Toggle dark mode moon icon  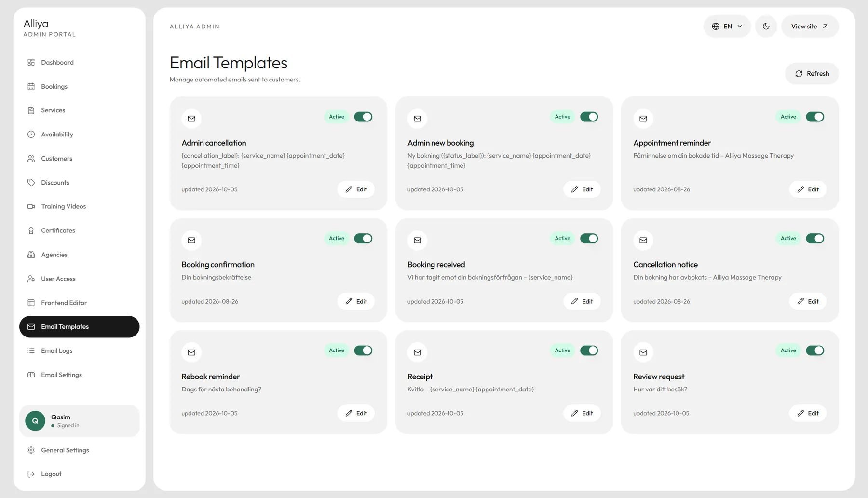766,27
